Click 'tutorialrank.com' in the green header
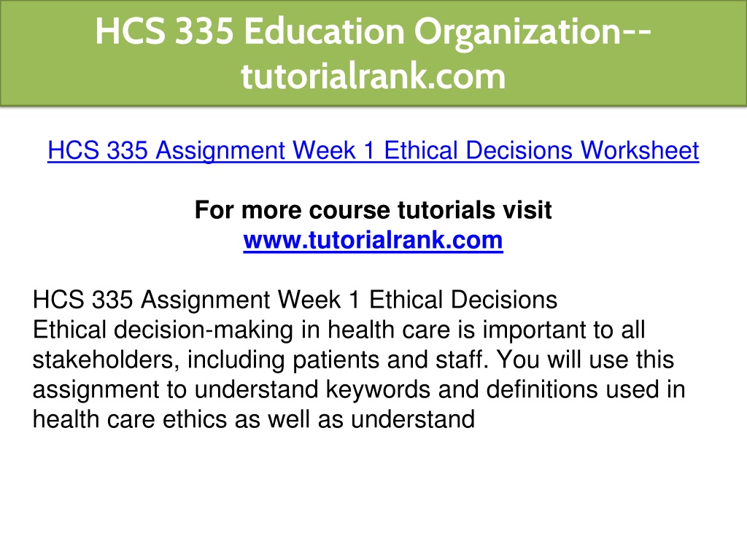The width and height of the screenshot is (747, 560). (x=373, y=77)
